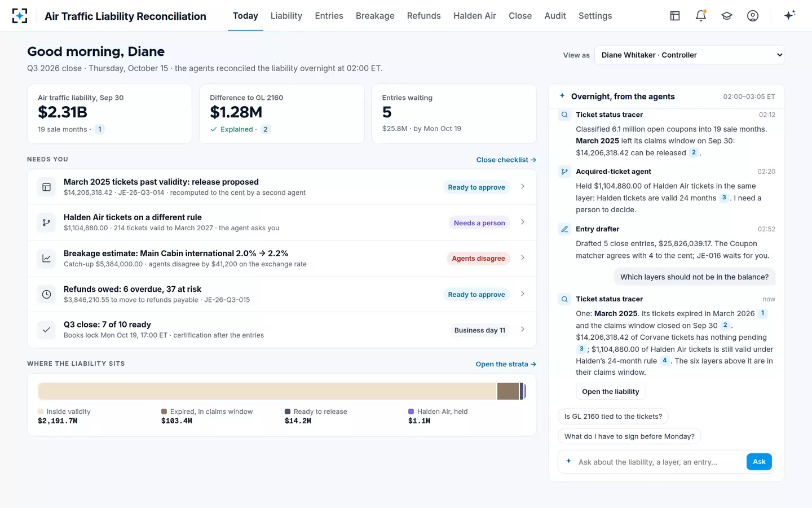
Task: Click the Ready to approve badge for JE-26-Q3-015
Action: (x=476, y=295)
